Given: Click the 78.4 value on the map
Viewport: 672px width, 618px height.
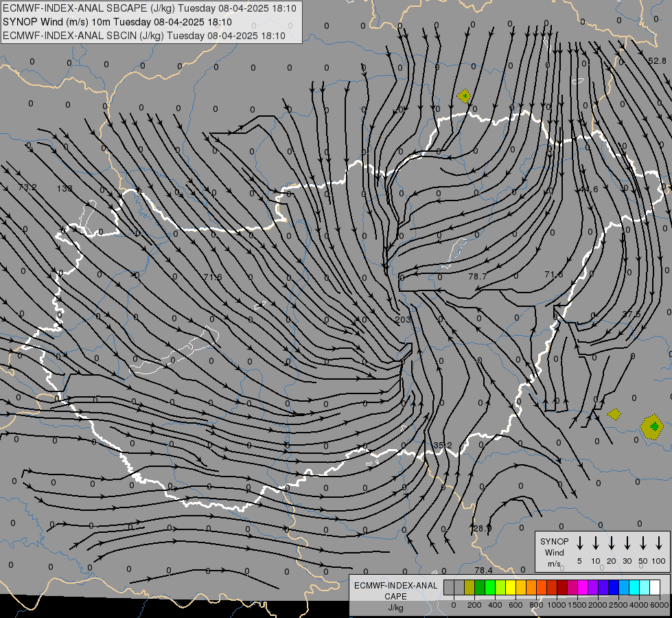Looking at the screenshot, I should [x=483, y=570].
